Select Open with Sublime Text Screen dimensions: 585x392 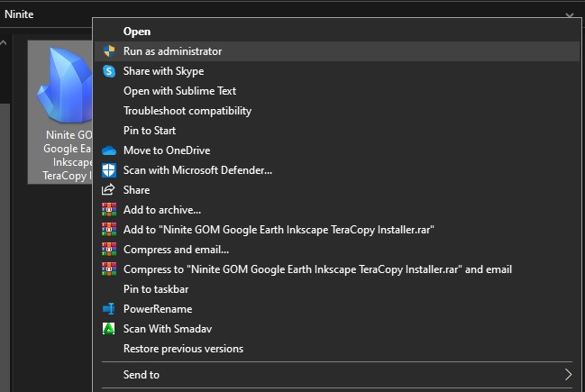pos(179,91)
